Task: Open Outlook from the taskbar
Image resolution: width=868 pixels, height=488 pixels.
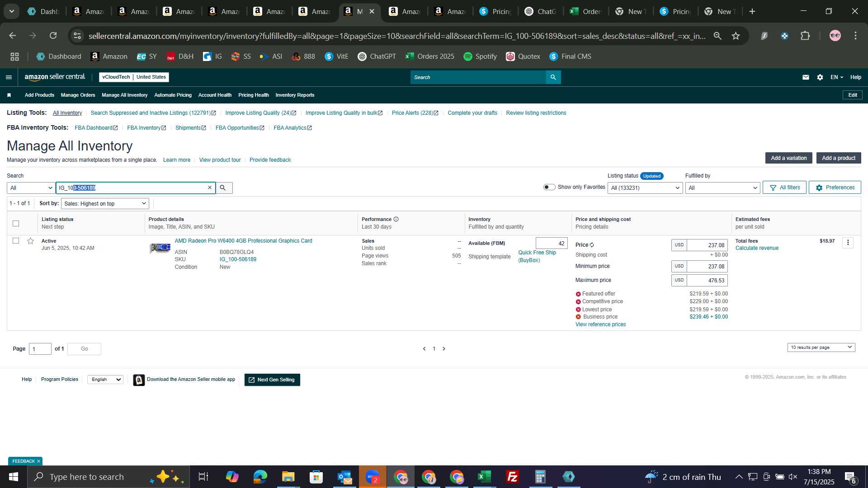Action: [344, 477]
